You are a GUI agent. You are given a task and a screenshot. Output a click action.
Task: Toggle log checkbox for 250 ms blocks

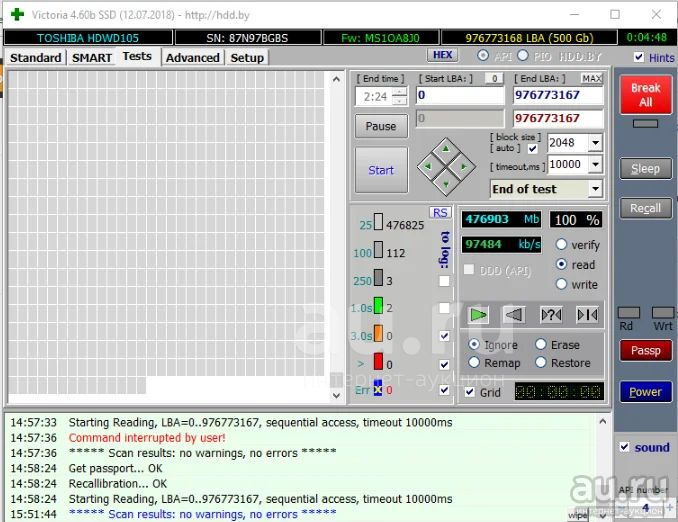coord(444,281)
